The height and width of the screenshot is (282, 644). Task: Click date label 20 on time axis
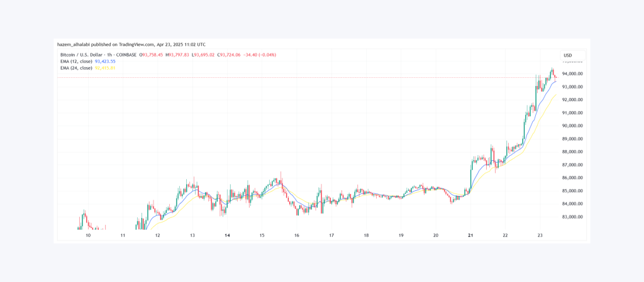[436, 236]
